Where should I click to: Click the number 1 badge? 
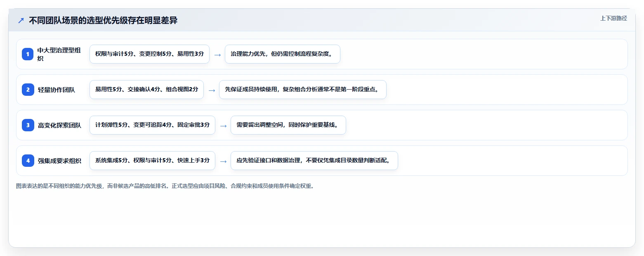pos(28,54)
